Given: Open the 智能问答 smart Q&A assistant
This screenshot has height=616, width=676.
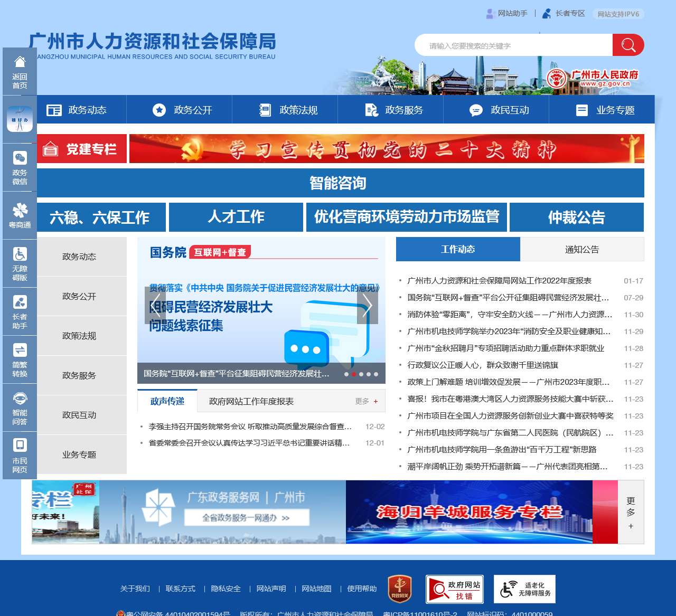Looking at the screenshot, I should (x=20, y=407).
